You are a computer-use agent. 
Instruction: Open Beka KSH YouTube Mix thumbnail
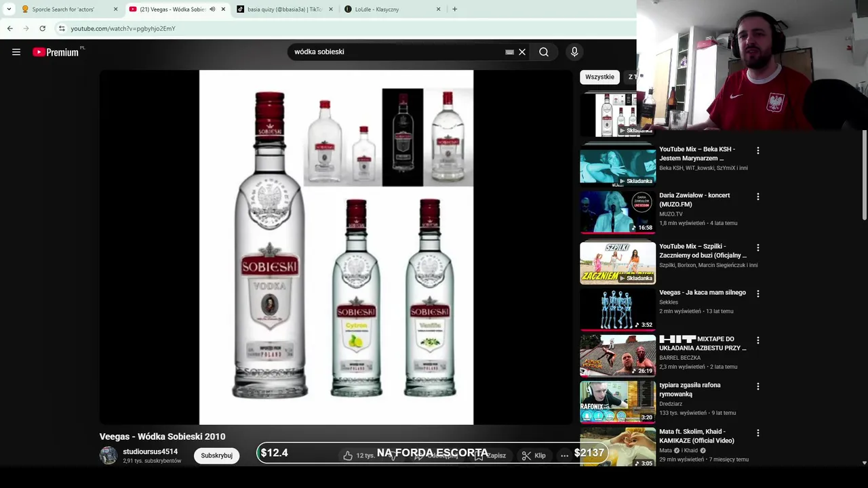coord(618,166)
